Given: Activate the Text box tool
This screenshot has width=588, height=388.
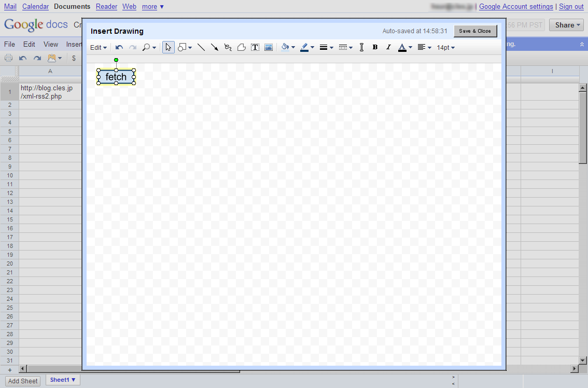Looking at the screenshot, I should click(255, 47).
